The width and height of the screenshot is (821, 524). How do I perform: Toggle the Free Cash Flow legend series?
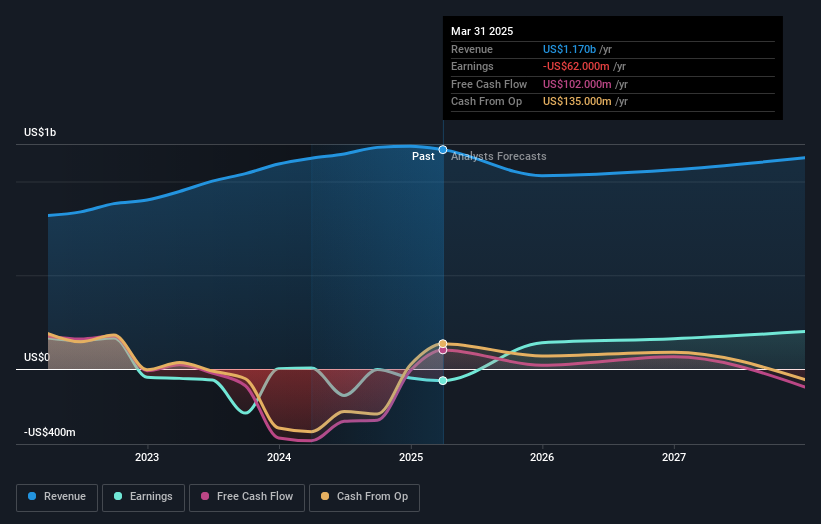coord(247,497)
